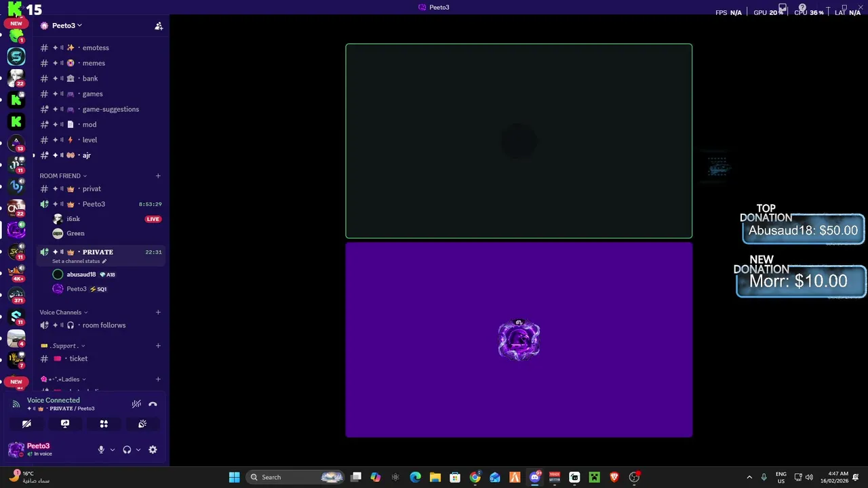This screenshot has height=488, width=868.
Task: Collapse the Ladies category
Action: click(63, 380)
